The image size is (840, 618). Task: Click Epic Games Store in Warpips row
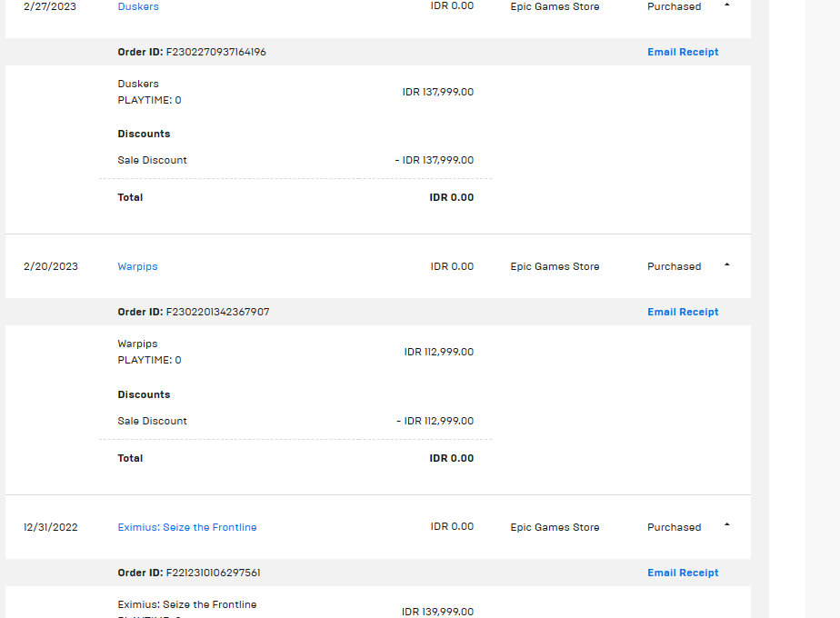(x=555, y=266)
